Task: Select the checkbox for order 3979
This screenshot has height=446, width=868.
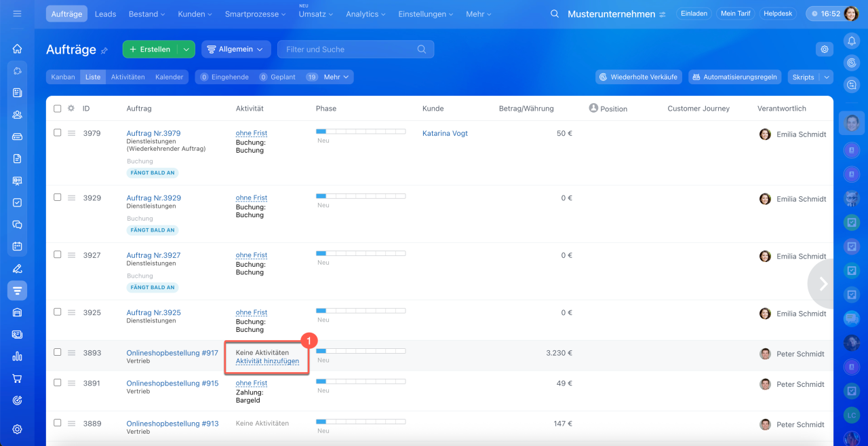Action: point(58,133)
